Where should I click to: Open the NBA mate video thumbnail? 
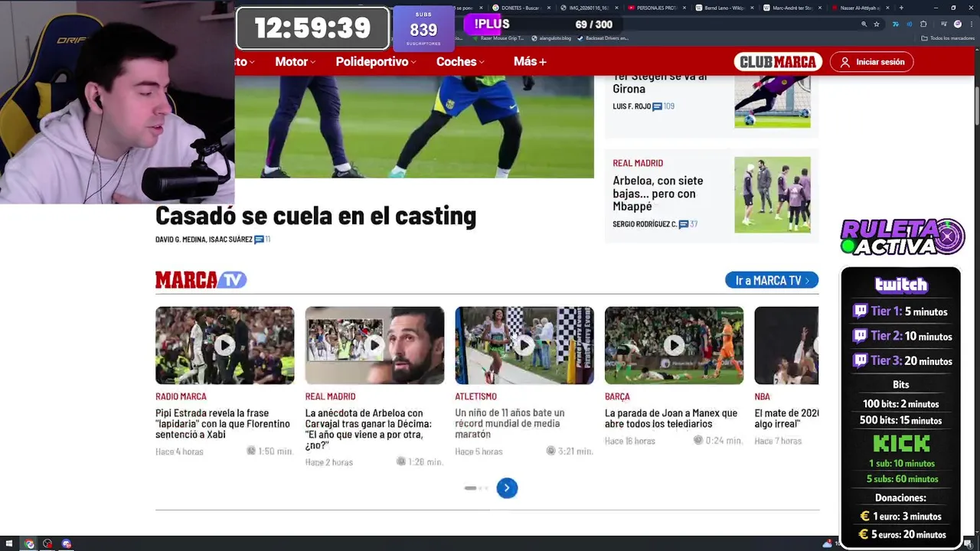[786, 345]
